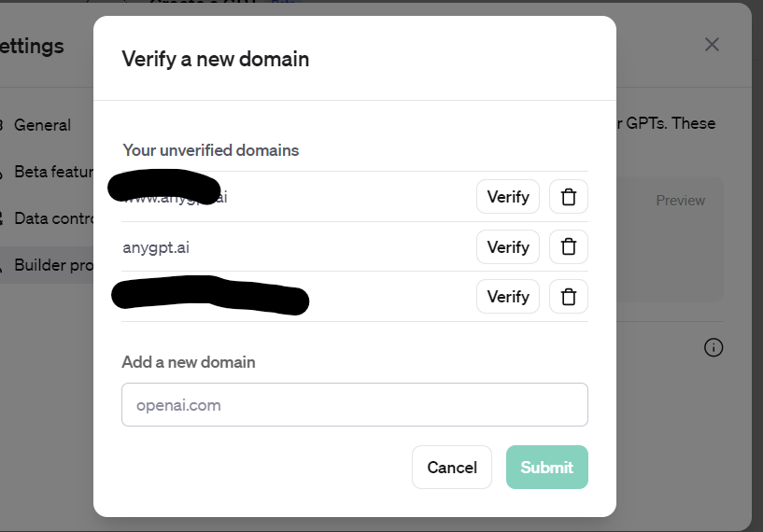Click the Cancel button
The width and height of the screenshot is (763, 532).
pos(452,467)
